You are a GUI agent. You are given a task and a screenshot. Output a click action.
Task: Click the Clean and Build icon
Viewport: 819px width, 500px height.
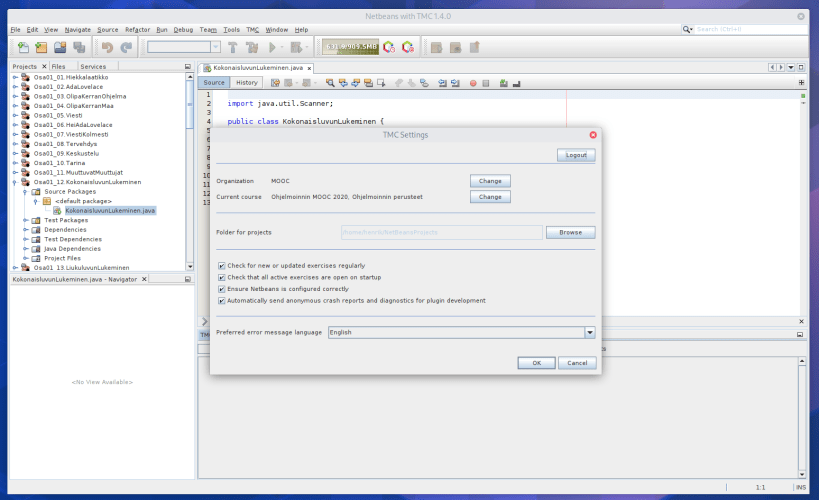(x=252, y=48)
